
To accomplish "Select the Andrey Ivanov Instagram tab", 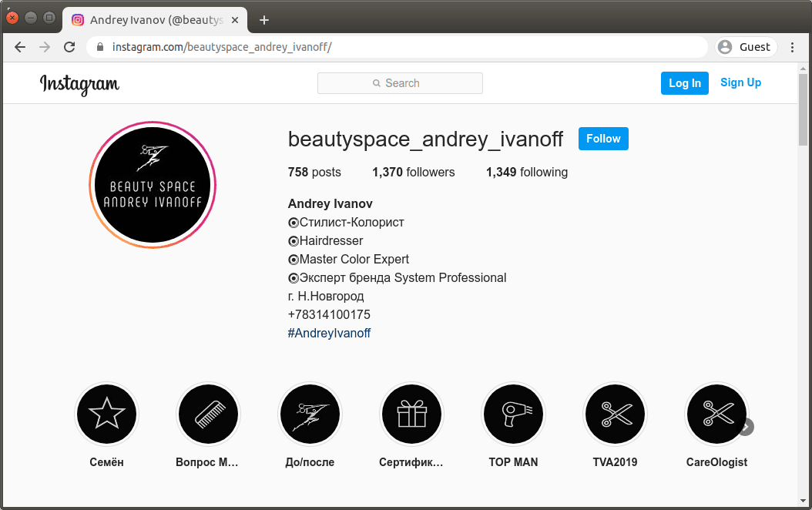I will coord(155,20).
